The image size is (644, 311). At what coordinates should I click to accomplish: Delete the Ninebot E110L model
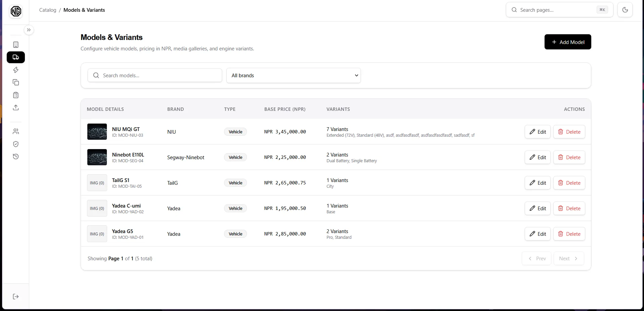569,157
